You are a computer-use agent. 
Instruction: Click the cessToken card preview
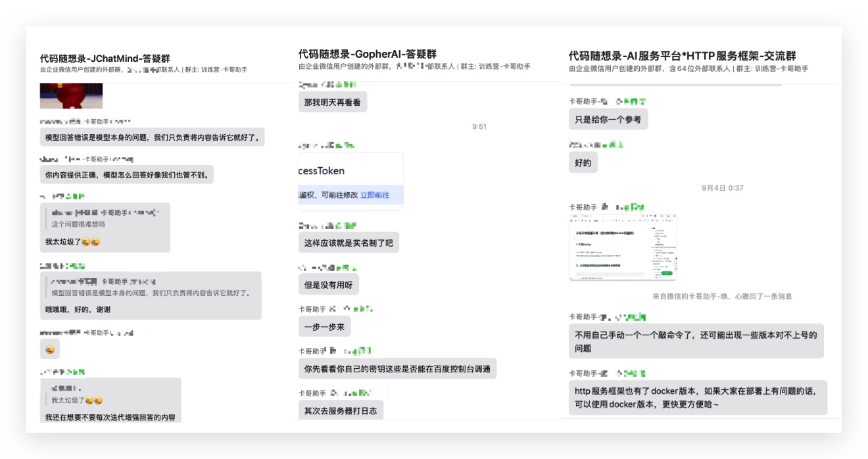coord(350,171)
